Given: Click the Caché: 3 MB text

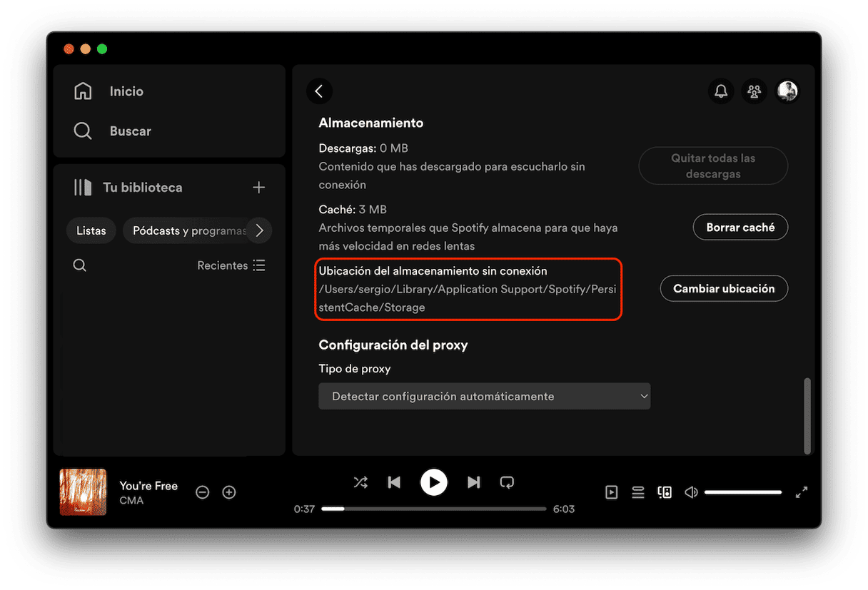Looking at the screenshot, I should (x=353, y=210).
